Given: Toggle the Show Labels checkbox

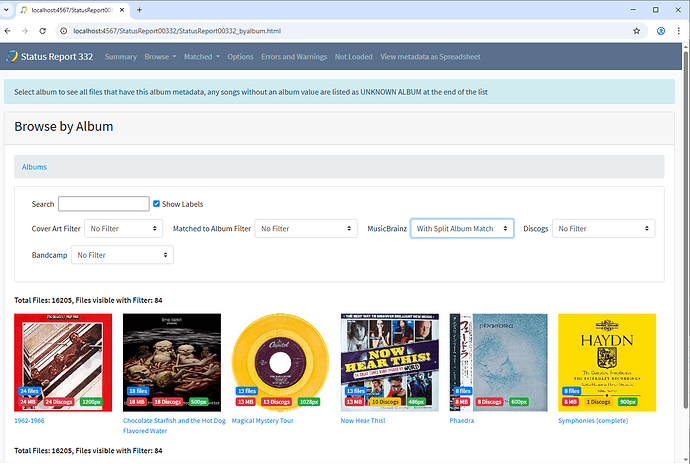Looking at the screenshot, I should (x=156, y=203).
